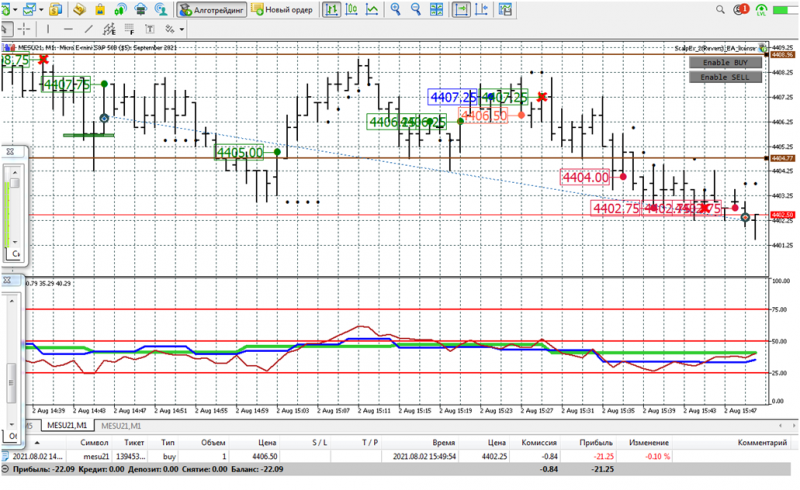Open the profiles dropdown arrow
This screenshot has height=490, width=800.
(x=41, y=10)
